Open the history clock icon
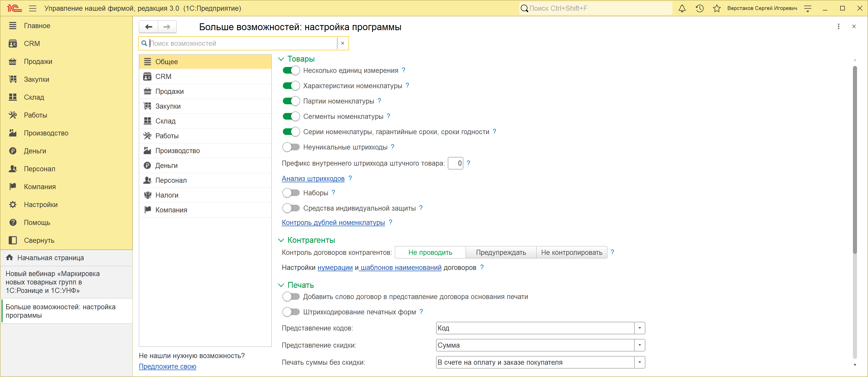 [x=700, y=8]
